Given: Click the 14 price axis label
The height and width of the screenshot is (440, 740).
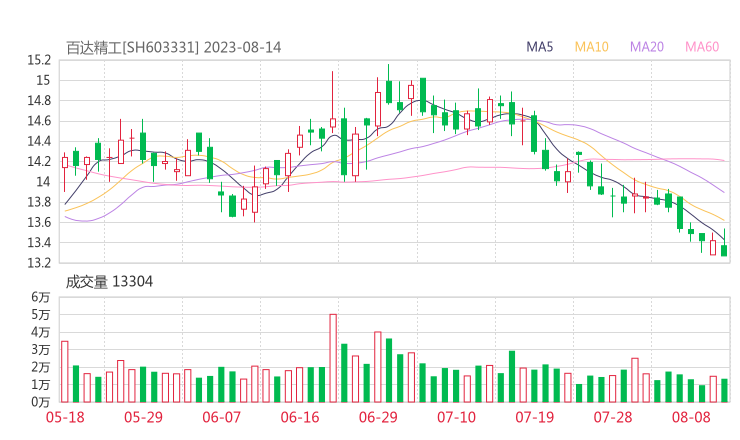Looking at the screenshot, I should point(42,182).
